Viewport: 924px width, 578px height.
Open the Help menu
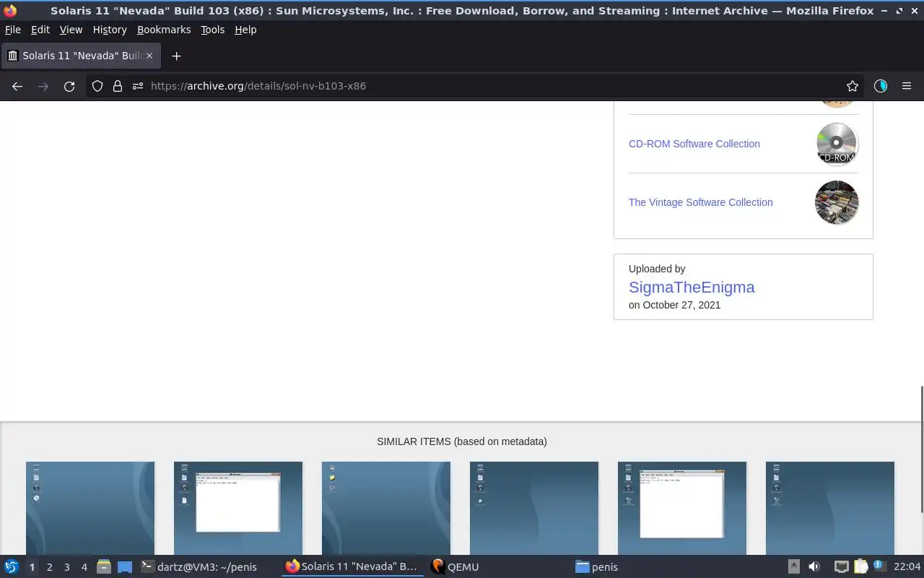pyautogui.click(x=245, y=30)
